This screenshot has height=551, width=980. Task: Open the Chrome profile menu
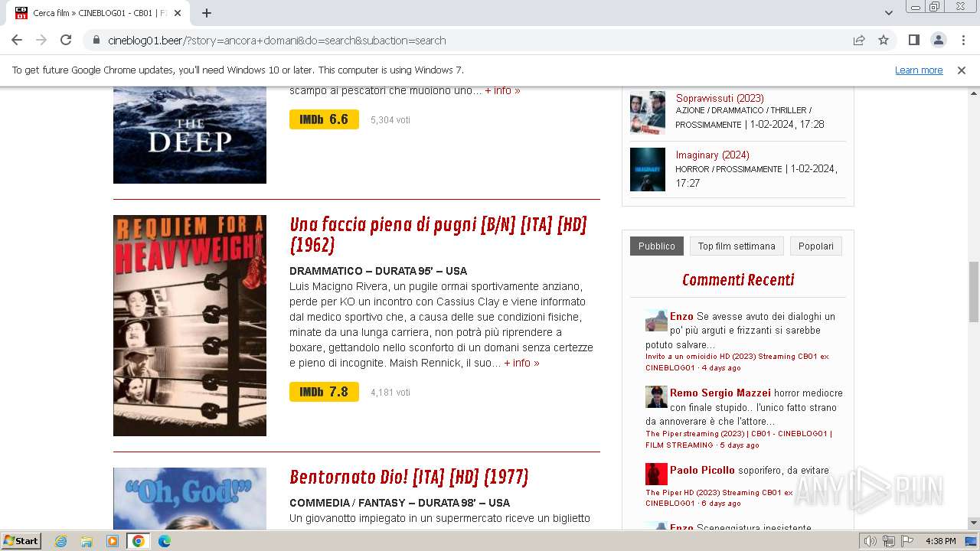pyautogui.click(x=938, y=40)
